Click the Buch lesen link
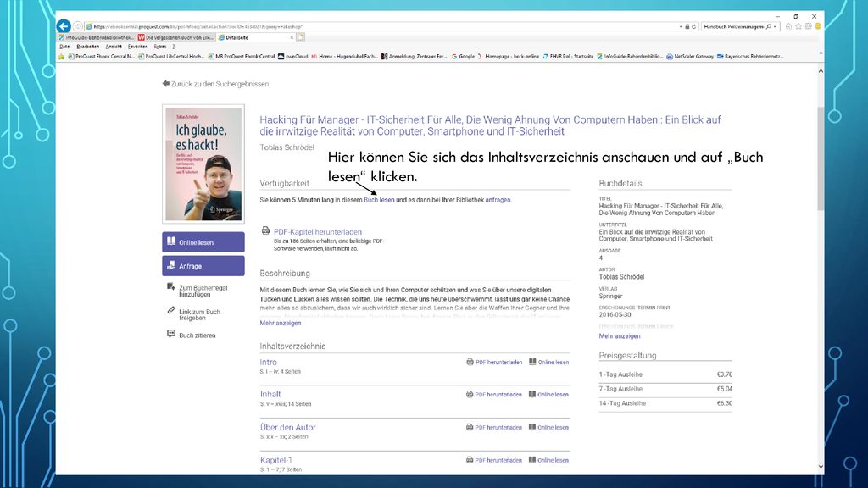The height and width of the screenshot is (488, 868). click(379, 200)
